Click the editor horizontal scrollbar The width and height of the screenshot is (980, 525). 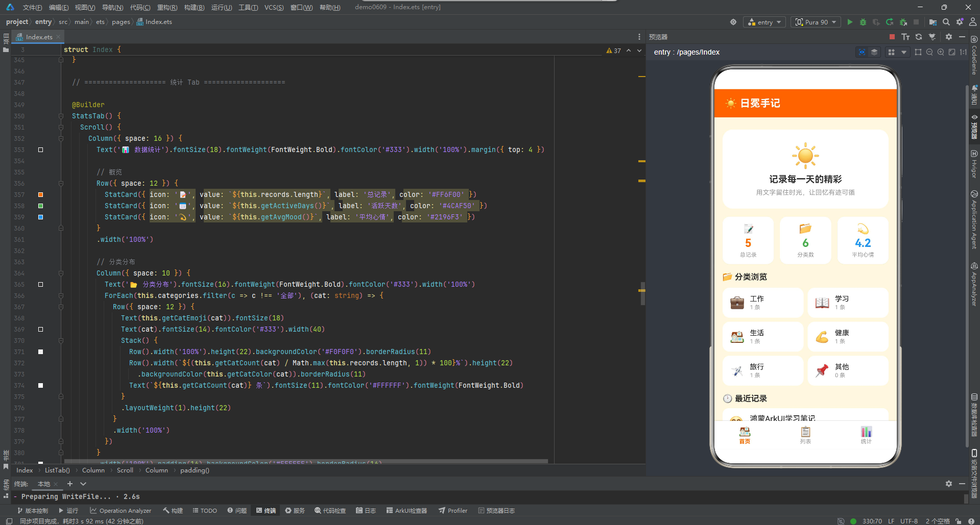tap(306, 461)
